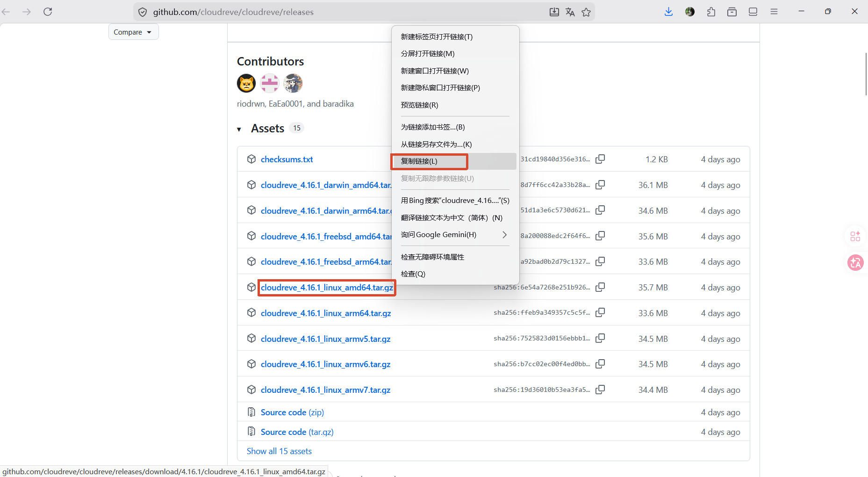Open EaEa0001 pink contributor avatar
Image resolution: width=868 pixels, height=477 pixels.
(x=270, y=83)
